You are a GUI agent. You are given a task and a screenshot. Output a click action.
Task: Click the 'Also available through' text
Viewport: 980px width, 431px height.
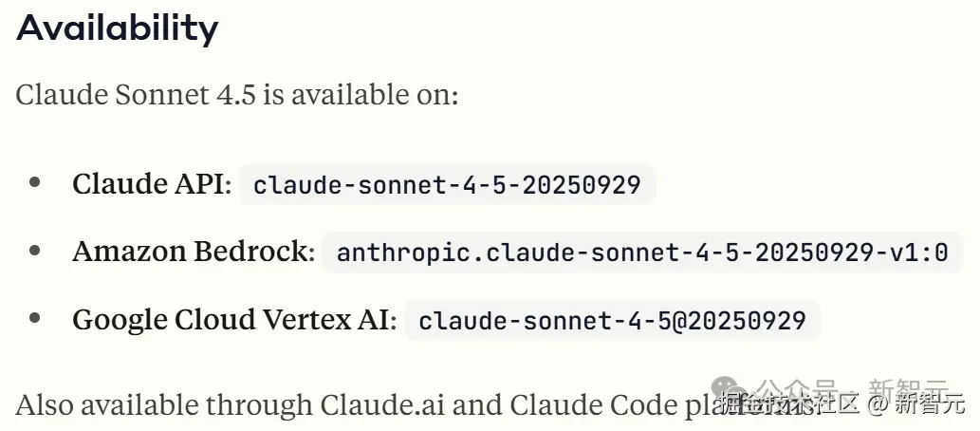click(x=165, y=405)
